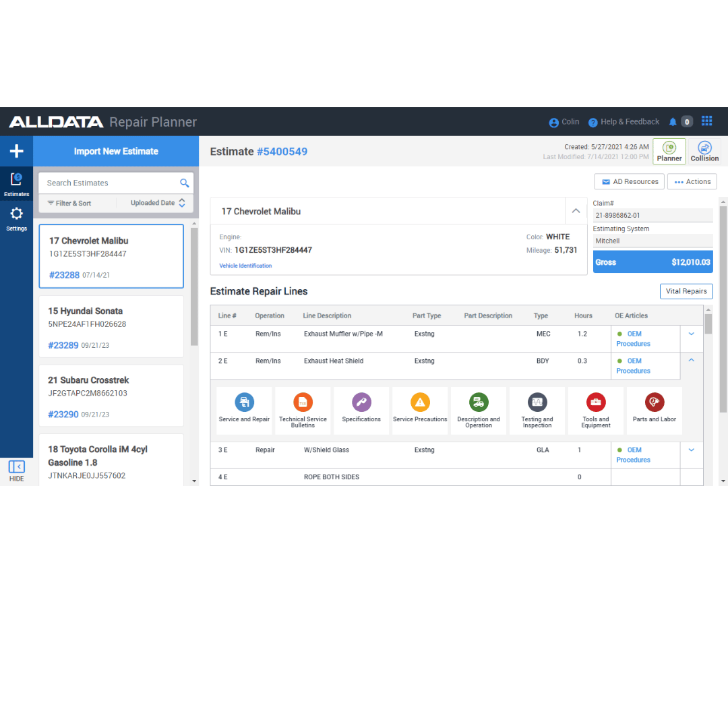
Task: Hide the estimates list panel
Action: point(16,471)
